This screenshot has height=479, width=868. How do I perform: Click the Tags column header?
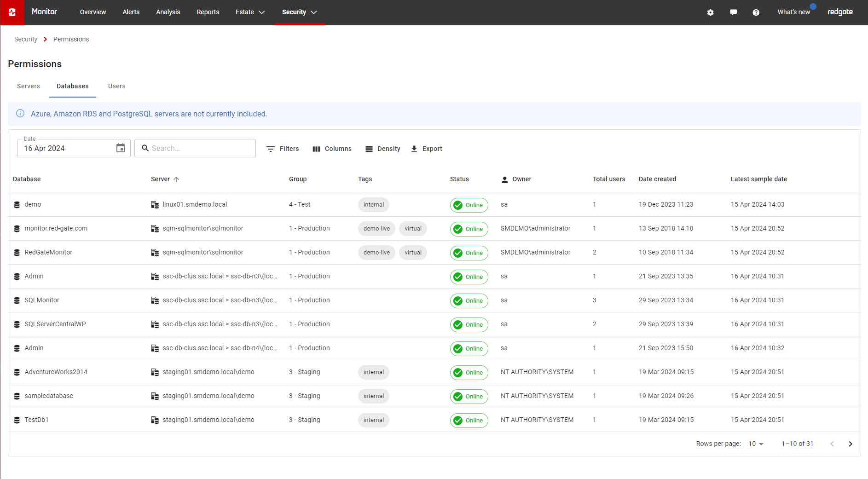[x=365, y=179]
